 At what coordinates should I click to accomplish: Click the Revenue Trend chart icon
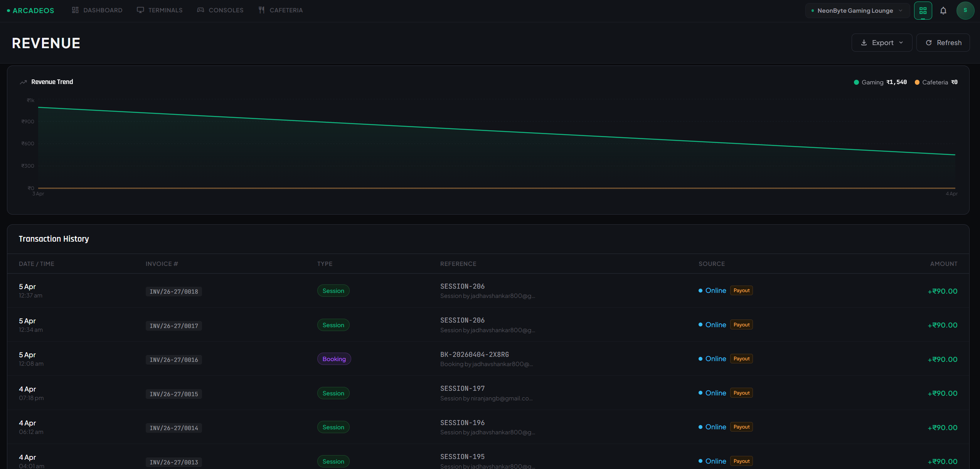click(23, 82)
